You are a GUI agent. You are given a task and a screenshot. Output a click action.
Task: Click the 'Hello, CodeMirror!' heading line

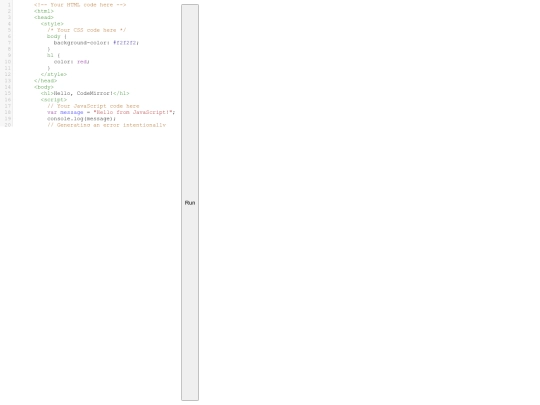coord(85,93)
